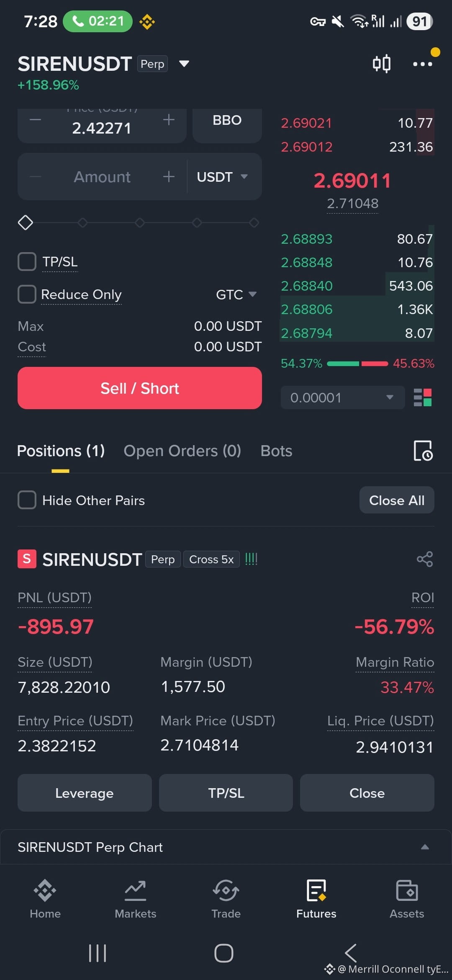Tick Hide Other Pairs checkbox
The height and width of the screenshot is (980, 452).
[x=27, y=500]
